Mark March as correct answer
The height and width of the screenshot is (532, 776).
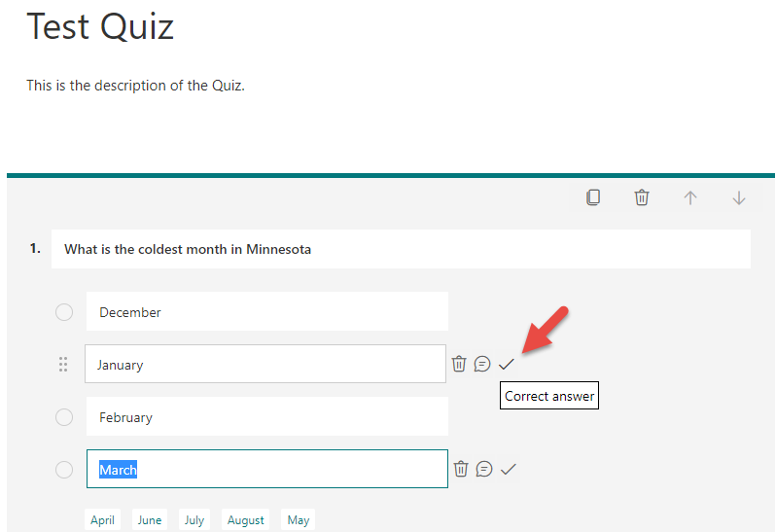(x=509, y=469)
